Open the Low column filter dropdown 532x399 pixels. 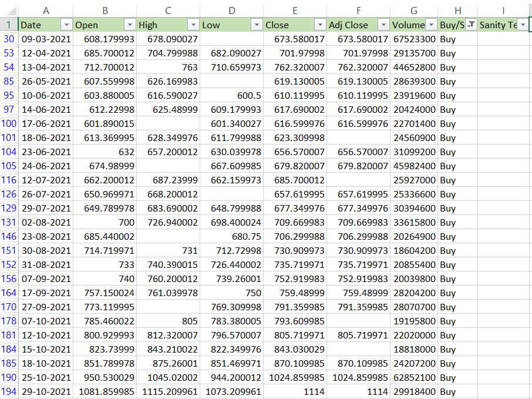(257, 25)
